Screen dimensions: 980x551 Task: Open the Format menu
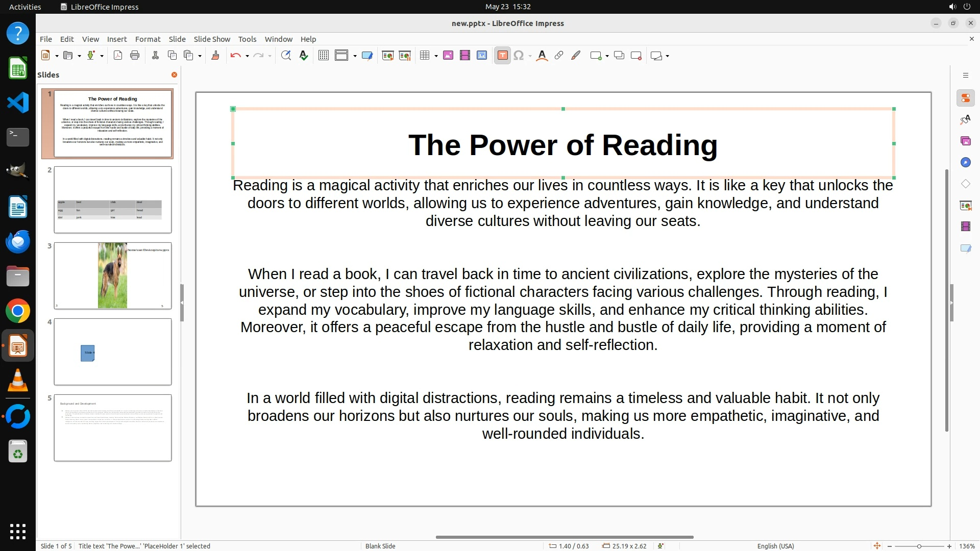148,39
